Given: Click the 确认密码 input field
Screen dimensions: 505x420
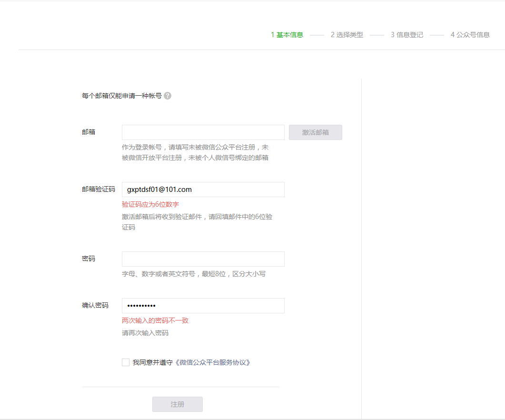Looking at the screenshot, I should pos(203,306).
